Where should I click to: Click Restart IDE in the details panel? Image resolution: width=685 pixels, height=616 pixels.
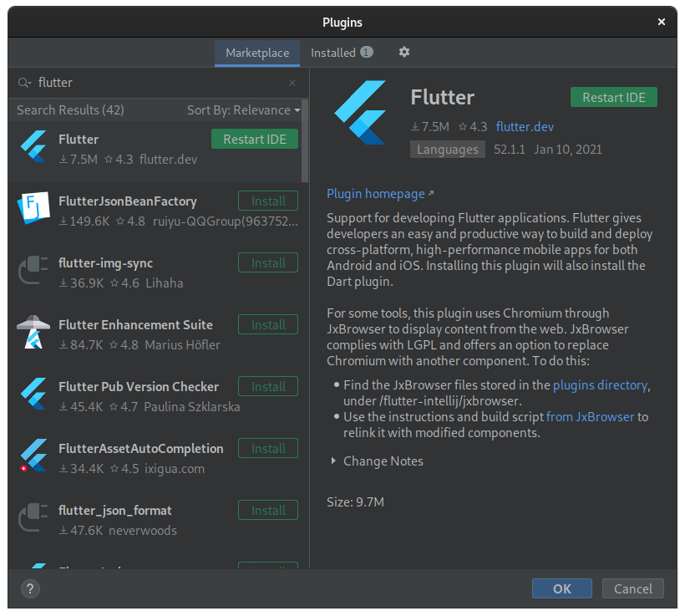tap(614, 97)
